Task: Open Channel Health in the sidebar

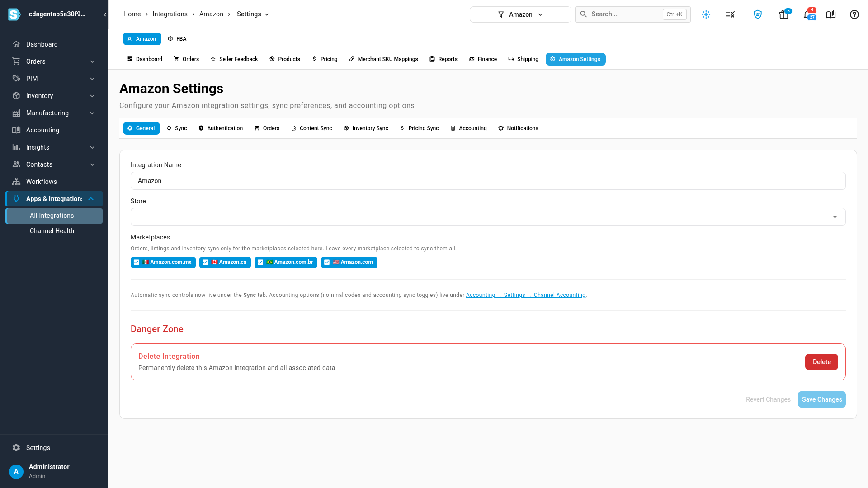Action: point(54,231)
